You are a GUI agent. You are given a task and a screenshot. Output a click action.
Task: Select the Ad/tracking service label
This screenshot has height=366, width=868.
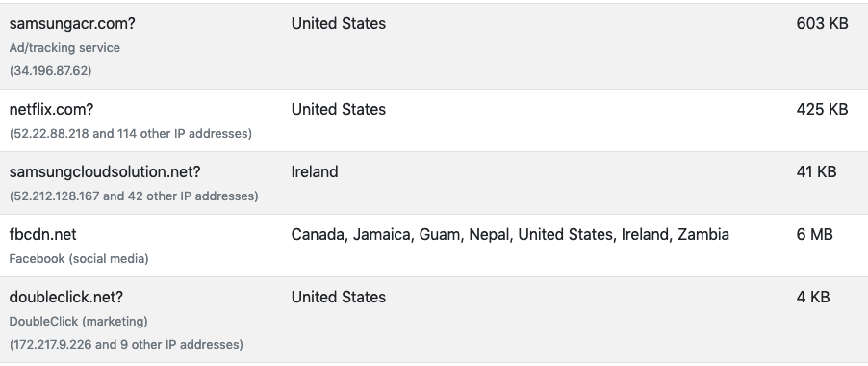[x=64, y=48]
